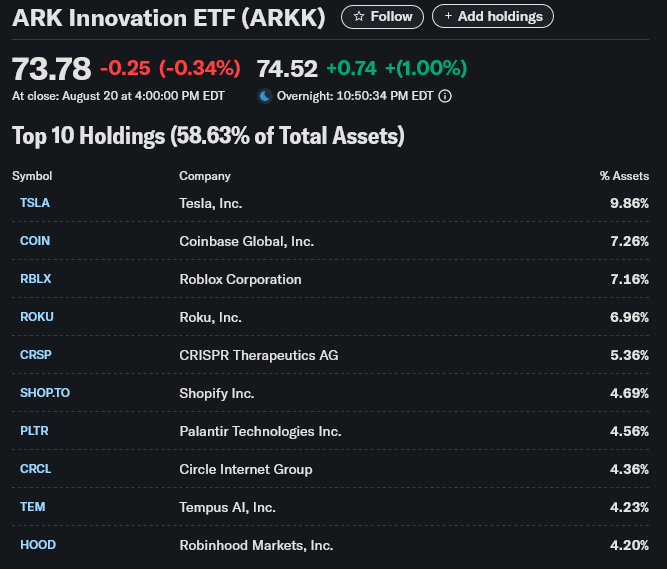Follow the ARK Innovation ETF

pyautogui.click(x=382, y=17)
